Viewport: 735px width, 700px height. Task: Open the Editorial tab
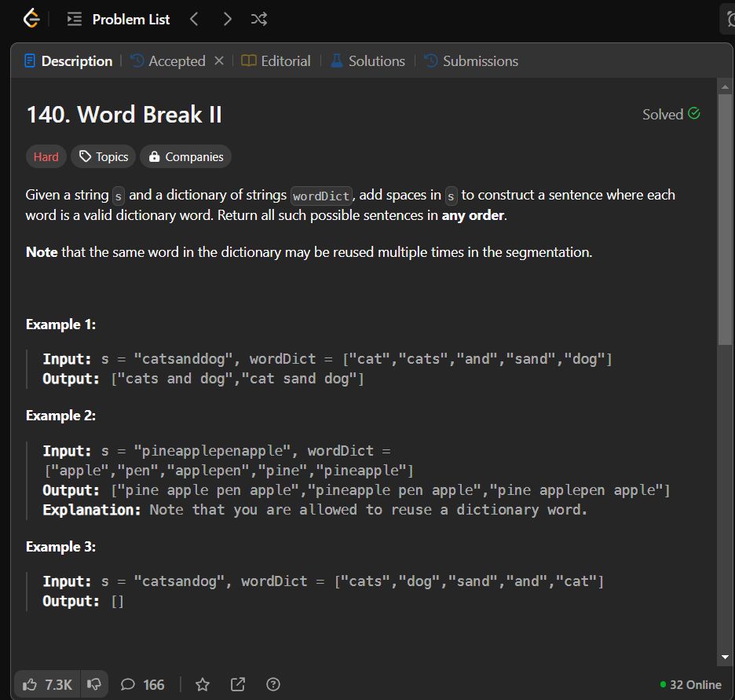[276, 61]
